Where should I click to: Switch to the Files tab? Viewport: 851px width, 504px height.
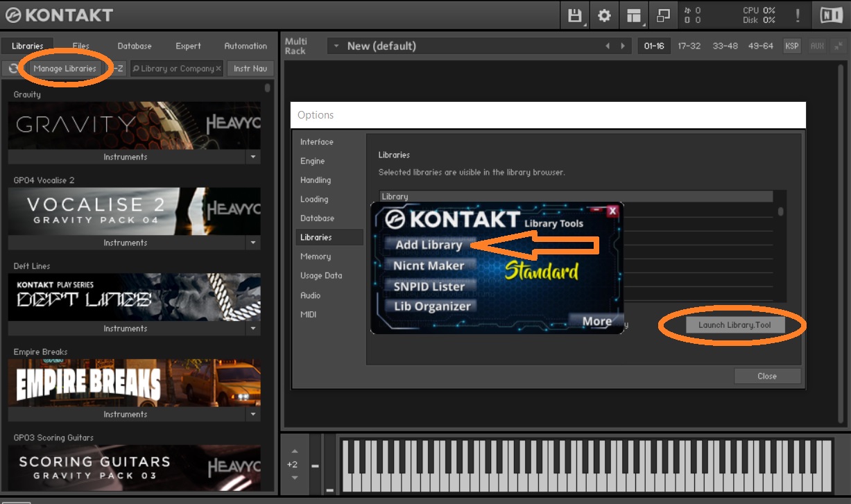click(81, 46)
